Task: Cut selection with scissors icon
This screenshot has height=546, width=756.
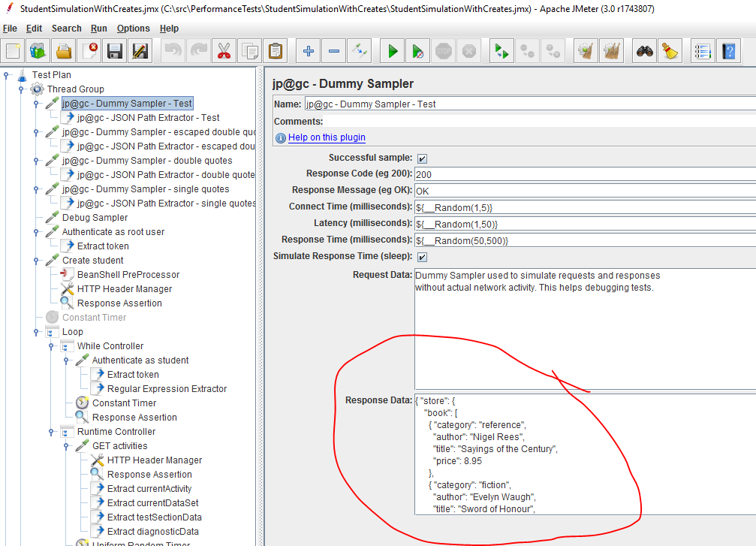Action: pos(224,50)
